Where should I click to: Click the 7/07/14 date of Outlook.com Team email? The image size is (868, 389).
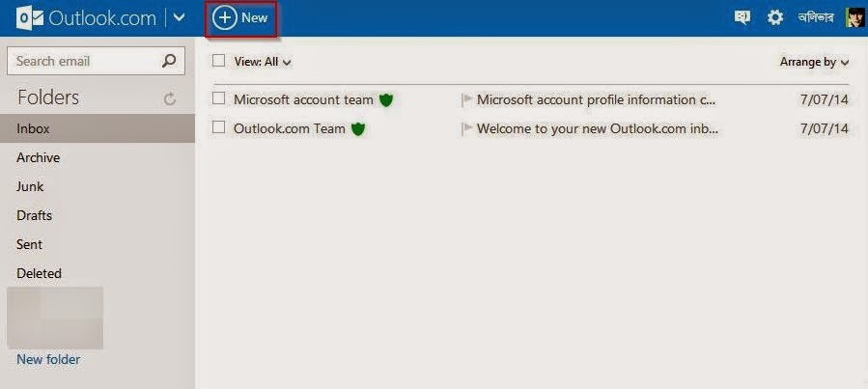click(x=825, y=129)
